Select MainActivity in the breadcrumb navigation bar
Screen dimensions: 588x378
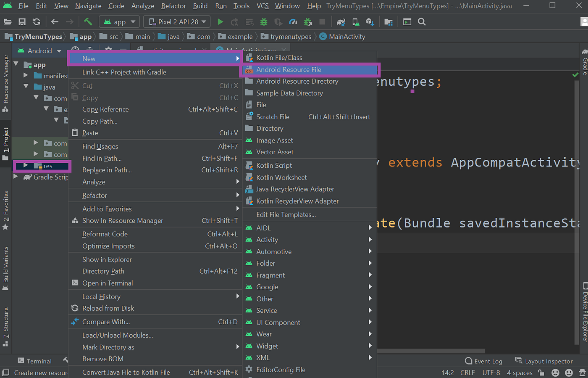click(x=346, y=36)
